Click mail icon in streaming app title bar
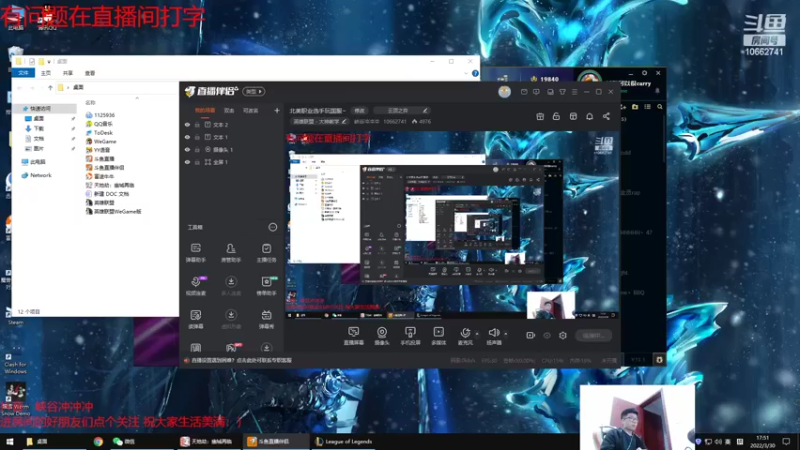 pyautogui.click(x=524, y=92)
